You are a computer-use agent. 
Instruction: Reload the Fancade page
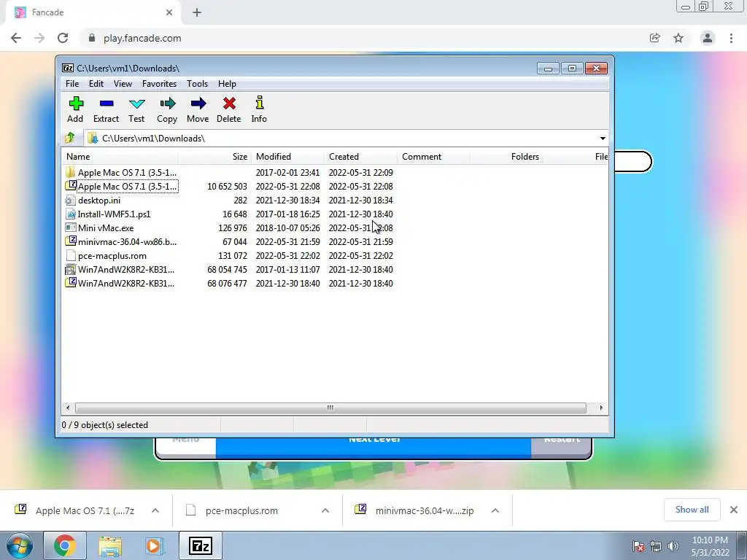(x=63, y=38)
